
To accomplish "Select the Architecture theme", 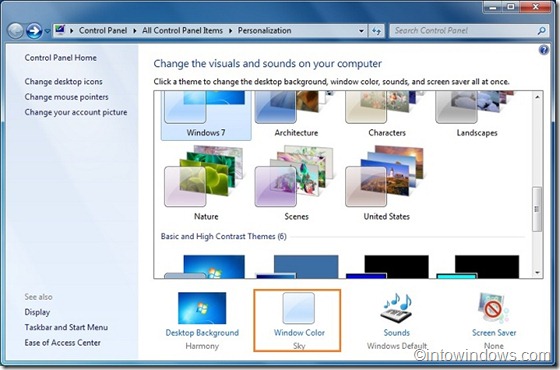I will pos(296,115).
